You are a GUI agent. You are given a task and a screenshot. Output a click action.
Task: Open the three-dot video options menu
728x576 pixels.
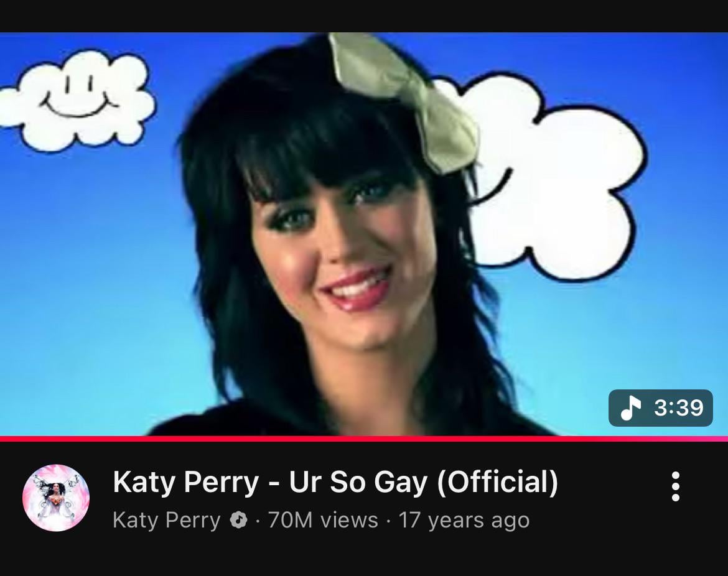pyautogui.click(x=676, y=486)
